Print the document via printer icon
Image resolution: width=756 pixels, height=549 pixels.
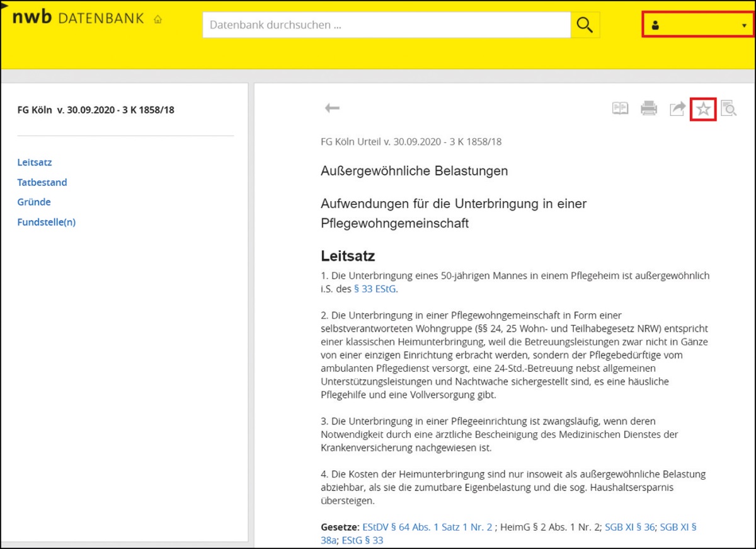(x=648, y=109)
